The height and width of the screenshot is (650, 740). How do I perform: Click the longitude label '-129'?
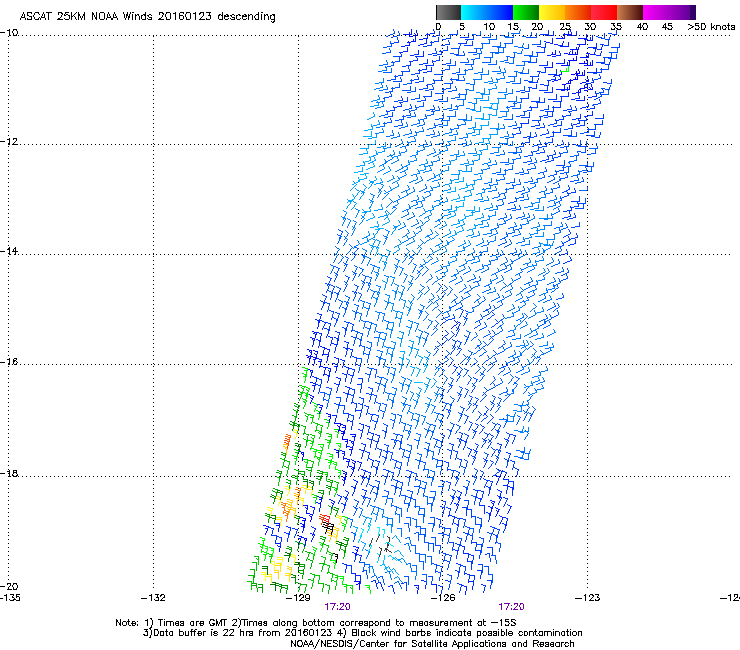click(298, 598)
